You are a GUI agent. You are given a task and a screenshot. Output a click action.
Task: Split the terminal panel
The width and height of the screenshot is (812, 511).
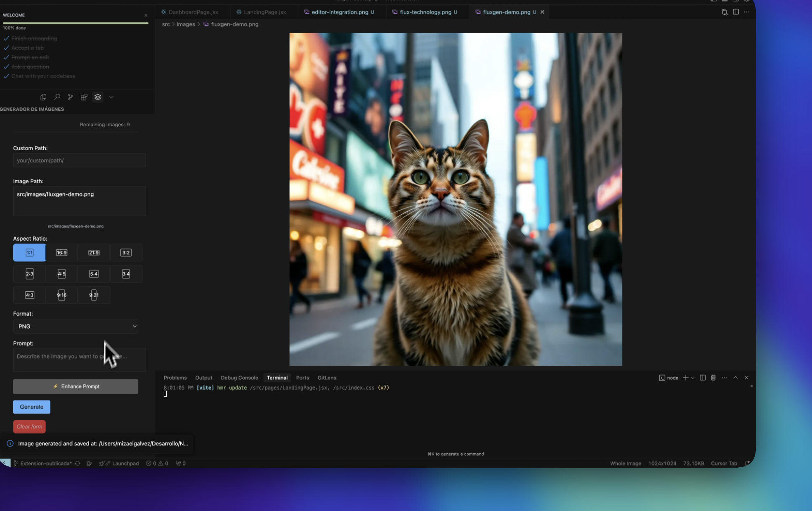click(703, 378)
